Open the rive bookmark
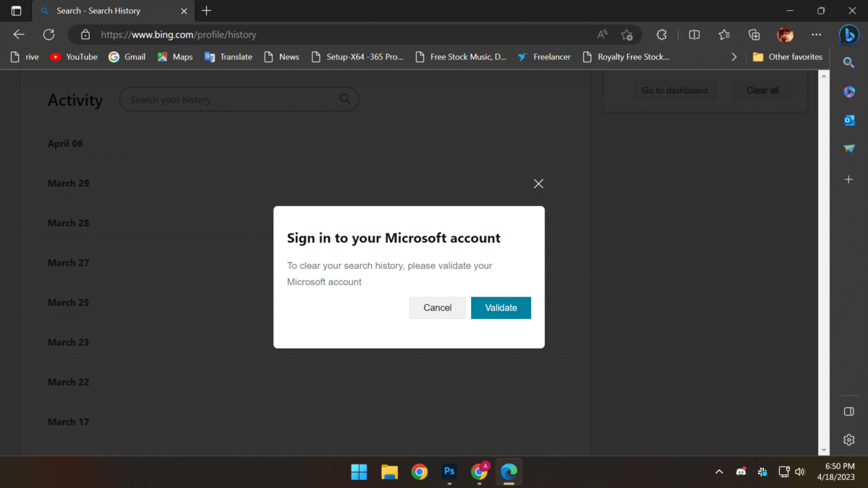This screenshot has height=488, width=868. click(x=25, y=56)
